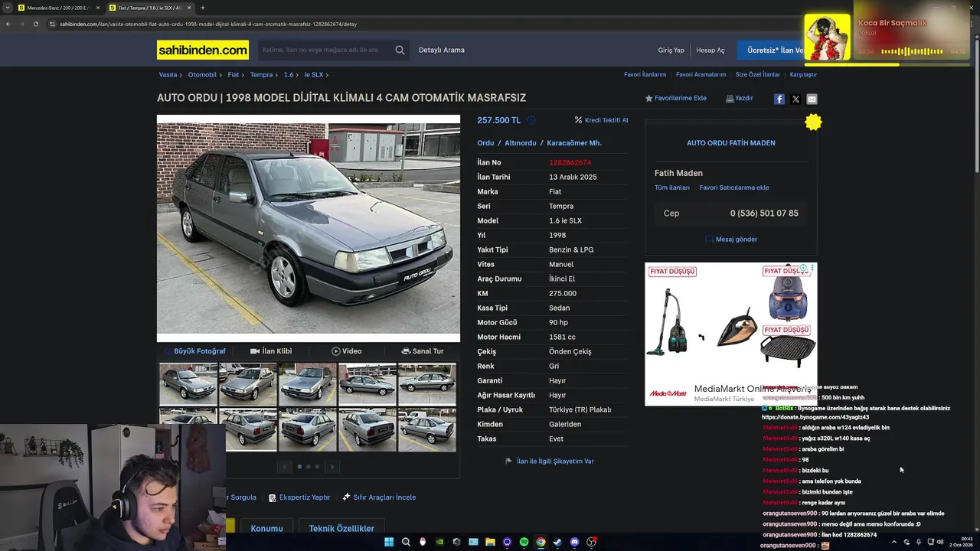Viewport: 980px width, 551px height.
Task: Click Altınordu location link
Action: [x=521, y=143]
